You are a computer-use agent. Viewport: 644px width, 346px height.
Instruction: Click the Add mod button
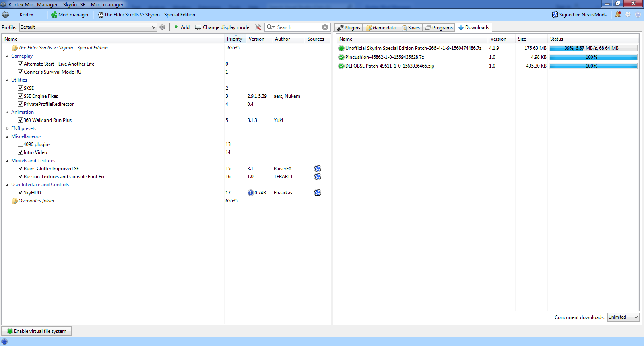(x=182, y=27)
